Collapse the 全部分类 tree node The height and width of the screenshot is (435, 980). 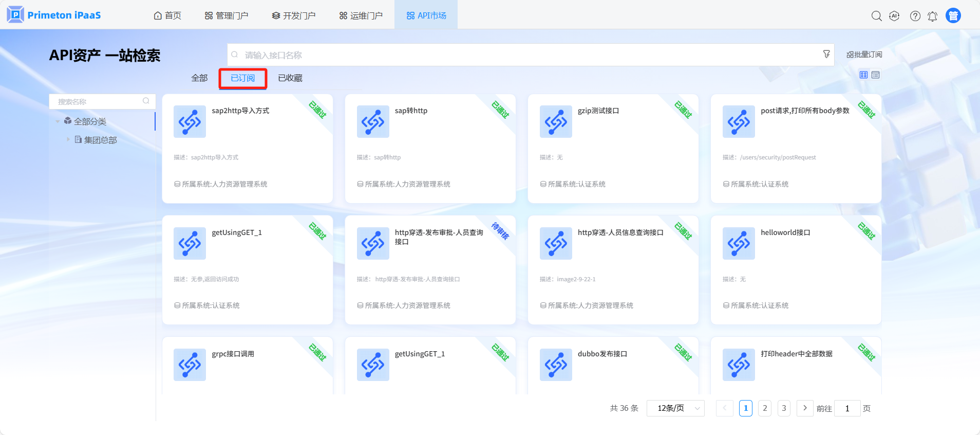pos(58,122)
